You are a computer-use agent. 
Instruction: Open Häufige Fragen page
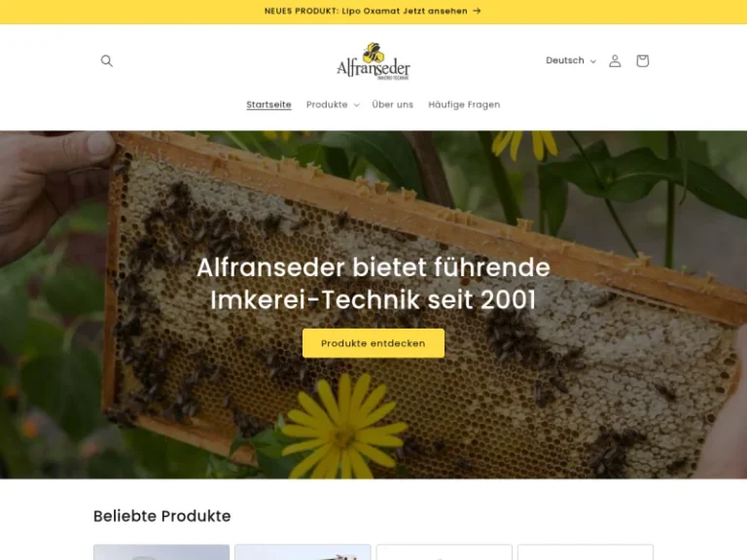pyautogui.click(x=464, y=105)
